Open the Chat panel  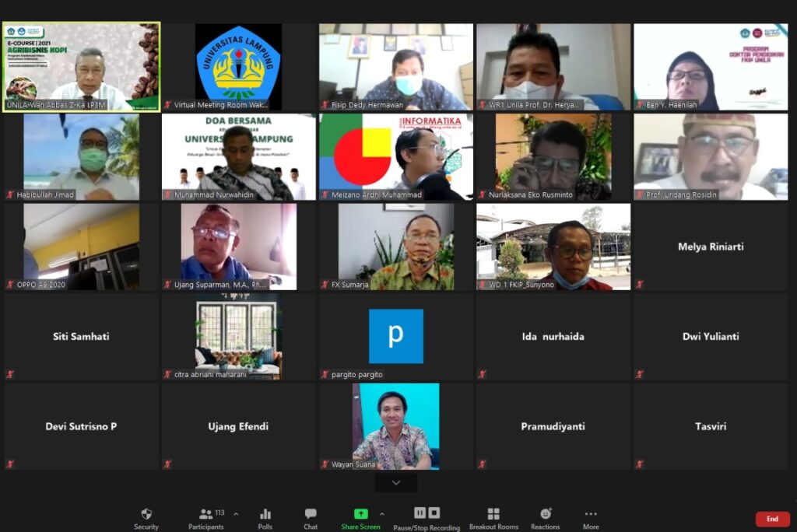pyautogui.click(x=311, y=518)
